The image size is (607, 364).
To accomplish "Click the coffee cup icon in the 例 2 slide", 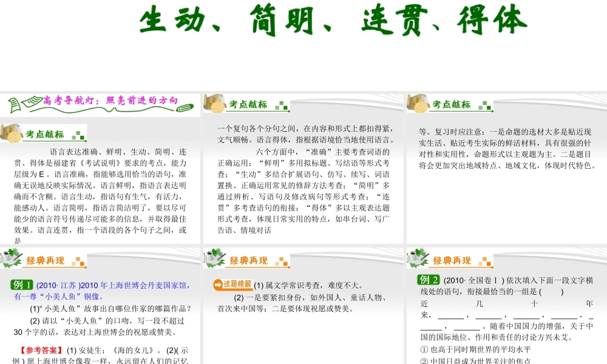I will pyautogui.click(x=418, y=258).
